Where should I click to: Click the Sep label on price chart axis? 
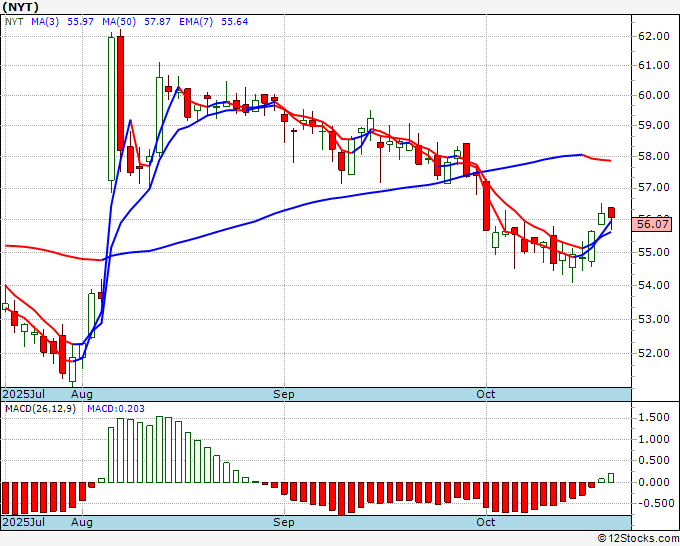click(284, 394)
